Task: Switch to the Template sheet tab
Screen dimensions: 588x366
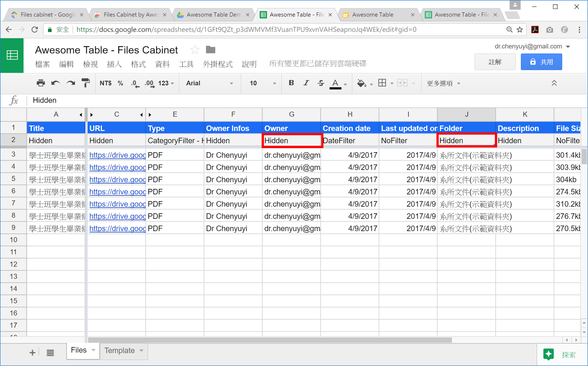Action: [119, 351]
